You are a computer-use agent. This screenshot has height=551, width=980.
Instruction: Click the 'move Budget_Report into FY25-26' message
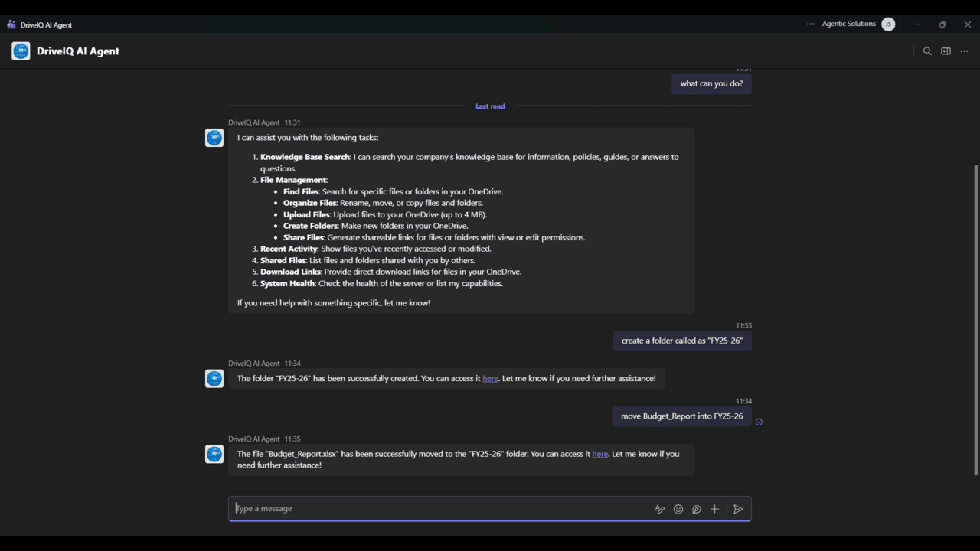point(681,416)
